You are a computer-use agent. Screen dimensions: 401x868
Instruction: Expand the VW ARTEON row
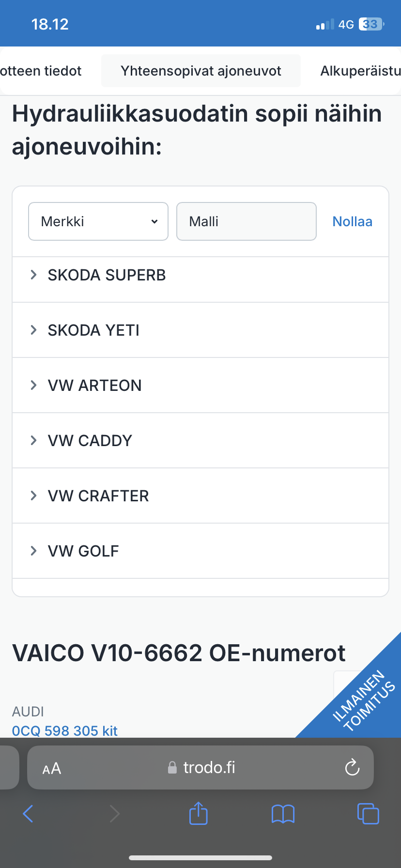click(94, 386)
